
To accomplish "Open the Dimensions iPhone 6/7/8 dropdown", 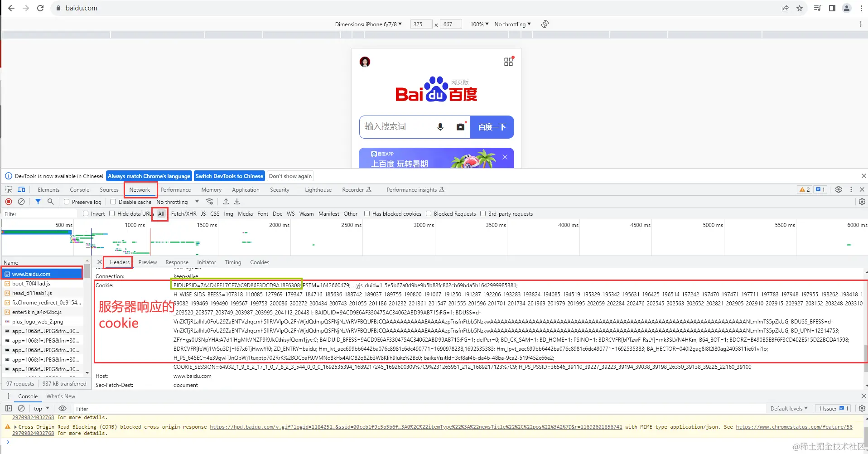I will coord(368,24).
